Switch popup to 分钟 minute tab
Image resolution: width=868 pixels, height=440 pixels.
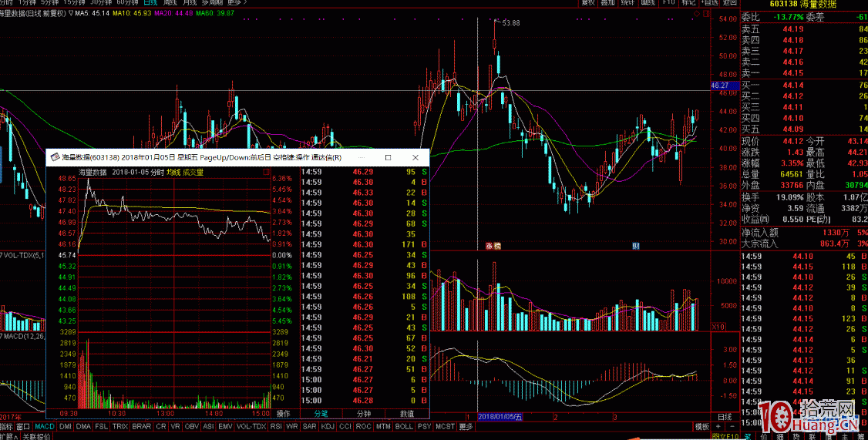point(364,414)
